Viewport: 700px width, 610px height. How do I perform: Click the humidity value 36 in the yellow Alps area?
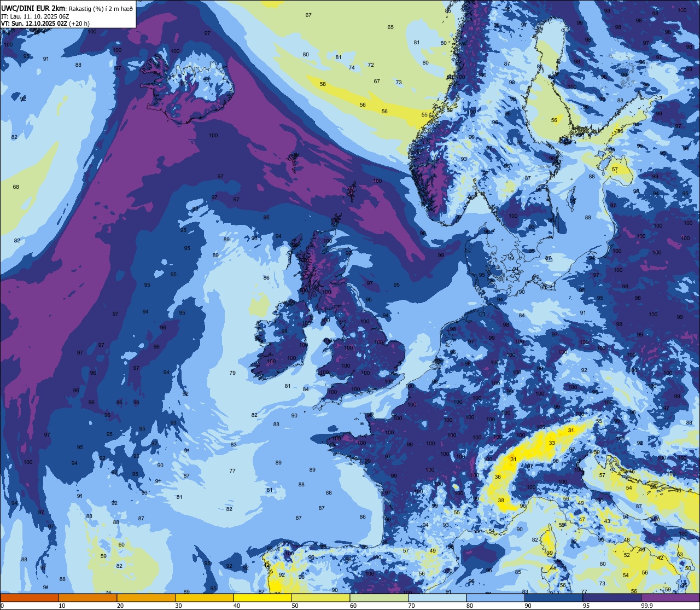pyautogui.click(x=498, y=477)
